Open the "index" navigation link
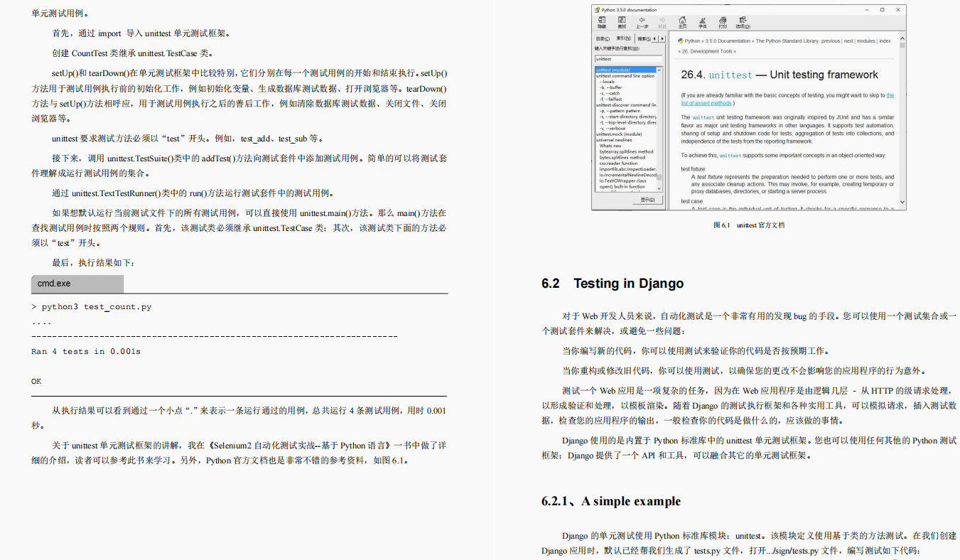 point(885,41)
